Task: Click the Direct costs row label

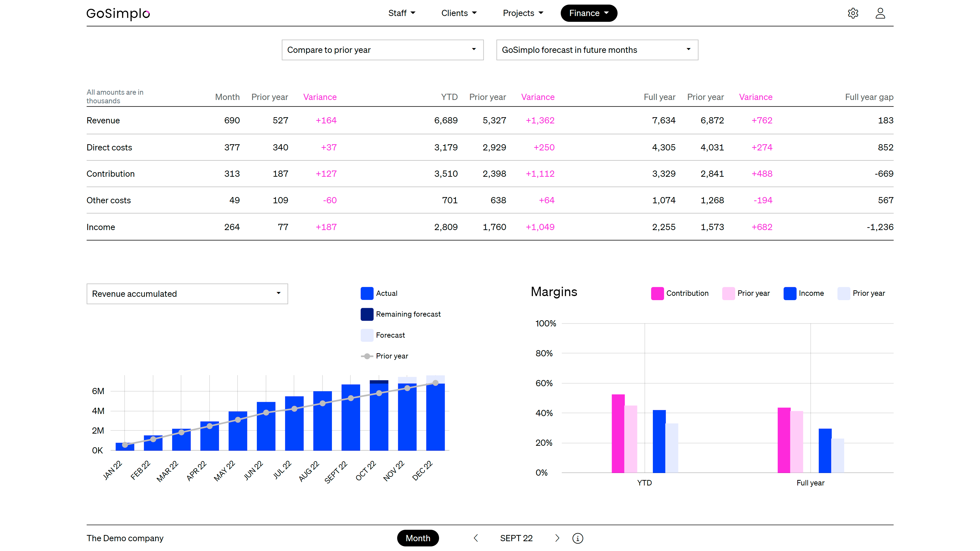Action: pyautogui.click(x=109, y=147)
